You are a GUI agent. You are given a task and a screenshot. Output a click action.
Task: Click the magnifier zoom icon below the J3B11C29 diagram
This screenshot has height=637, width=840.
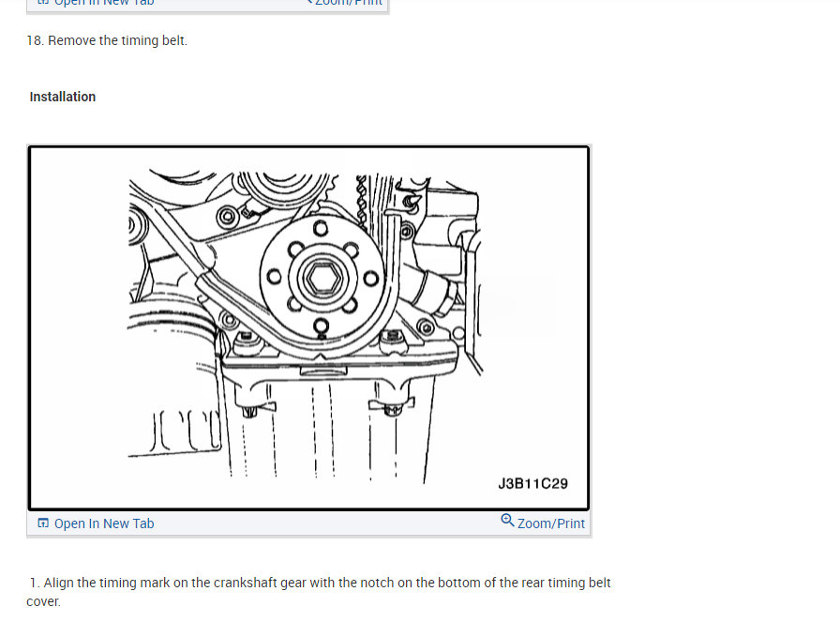pyautogui.click(x=507, y=520)
